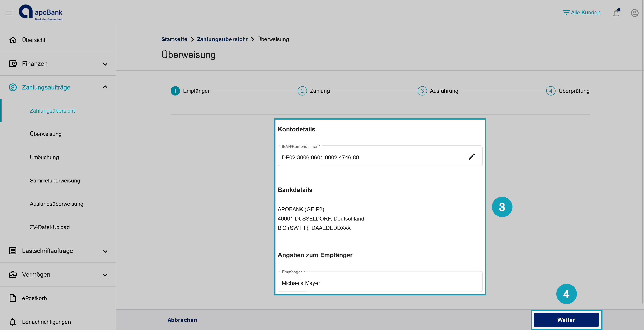Open Auslandsüberweisung in sidebar
The height and width of the screenshot is (330, 644).
tap(56, 204)
